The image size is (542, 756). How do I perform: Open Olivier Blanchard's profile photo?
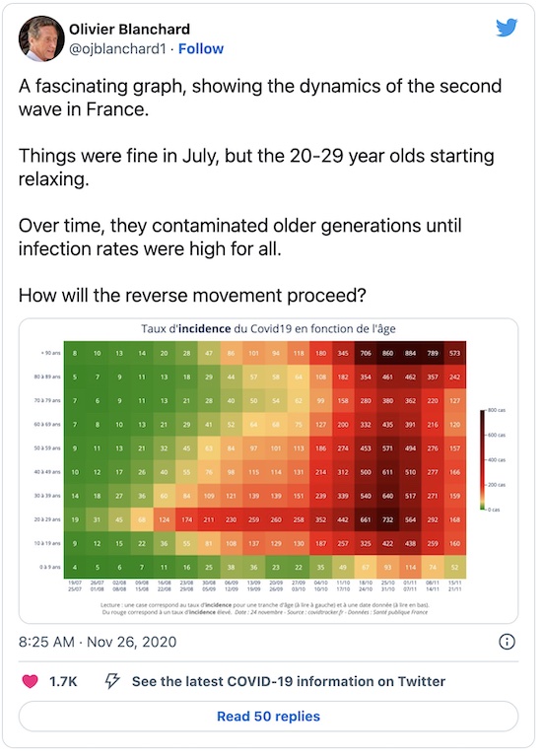(x=41, y=38)
